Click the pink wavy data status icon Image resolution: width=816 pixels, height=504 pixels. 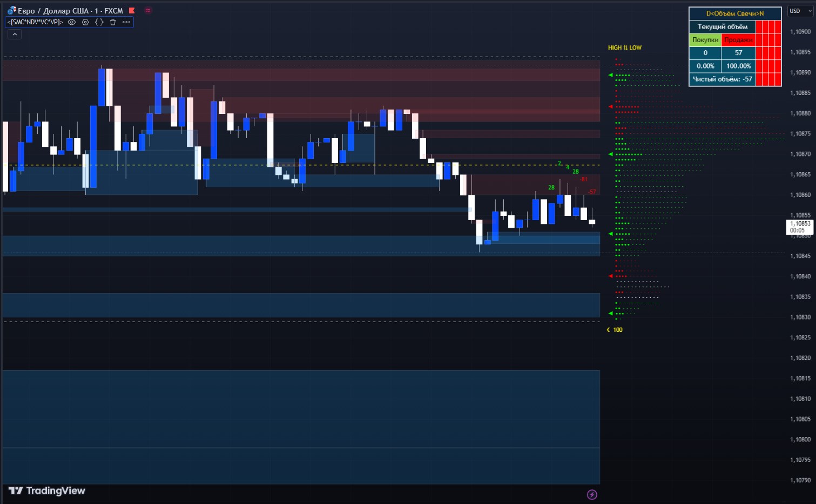[x=148, y=10]
